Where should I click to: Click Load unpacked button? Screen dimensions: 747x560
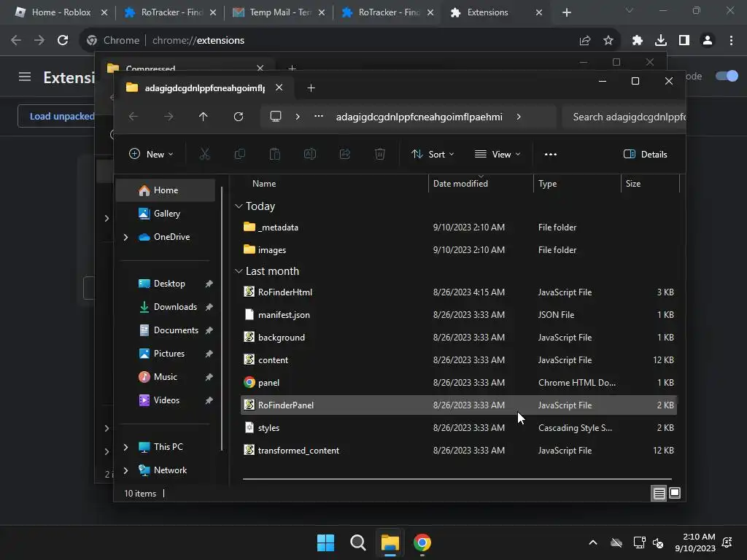[x=57, y=116]
